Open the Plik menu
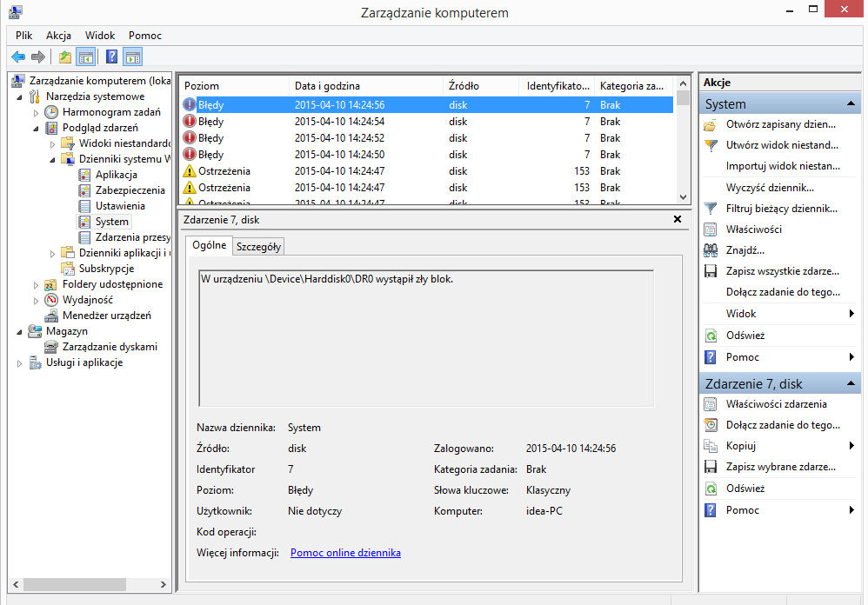The image size is (868, 605). tap(23, 36)
